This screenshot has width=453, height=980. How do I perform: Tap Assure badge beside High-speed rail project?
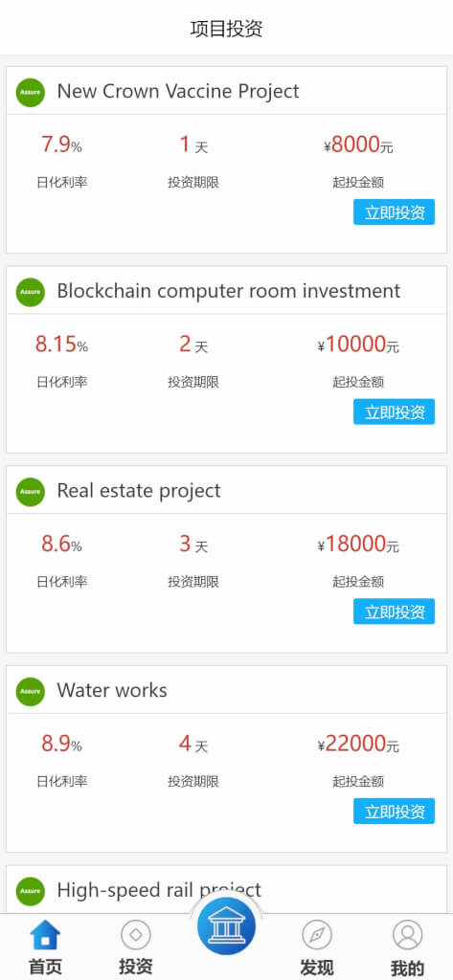[31, 891]
